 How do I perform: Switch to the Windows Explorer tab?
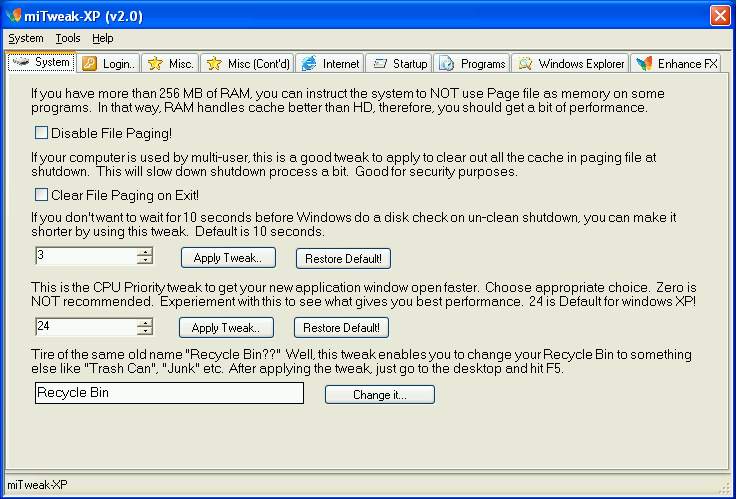[570, 63]
